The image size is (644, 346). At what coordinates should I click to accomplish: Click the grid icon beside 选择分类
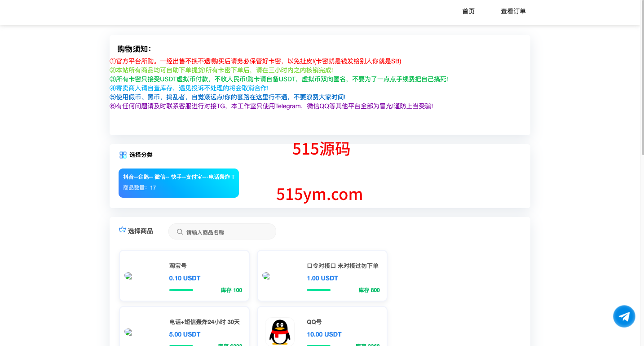pyautogui.click(x=123, y=155)
